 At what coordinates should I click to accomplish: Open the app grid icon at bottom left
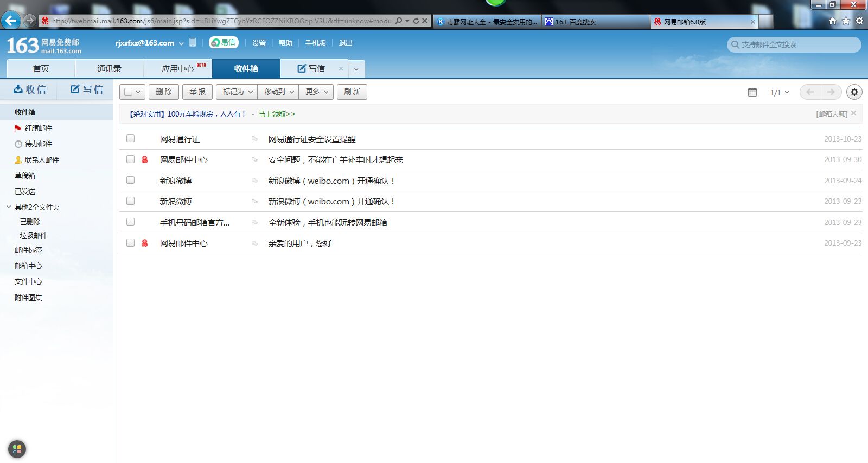pos(17,449)
